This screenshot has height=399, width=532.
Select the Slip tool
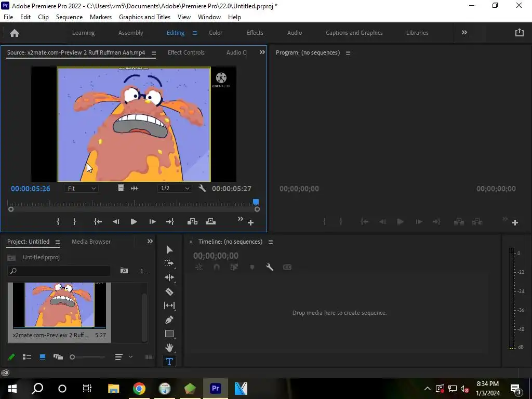point(169,305)
